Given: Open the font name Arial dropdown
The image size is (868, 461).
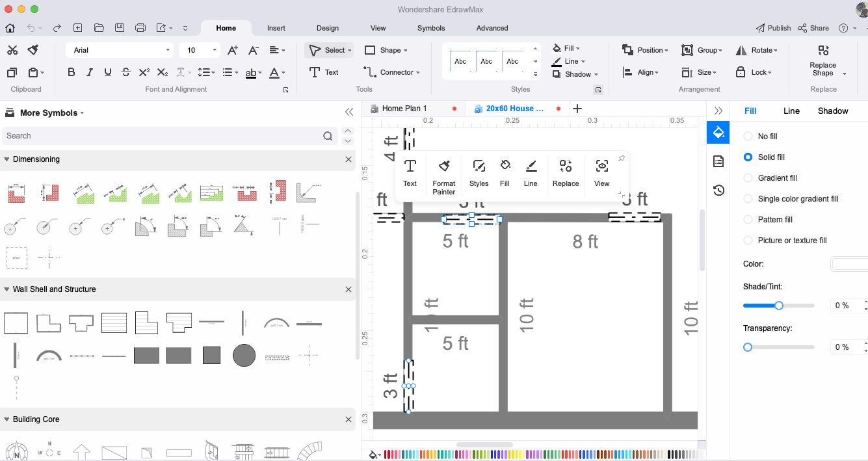Looking at the screenshot, I should point(120,50).
